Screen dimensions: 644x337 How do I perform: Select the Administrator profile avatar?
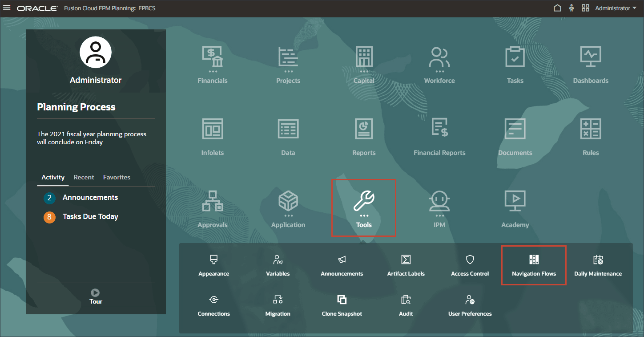point(96,52)
